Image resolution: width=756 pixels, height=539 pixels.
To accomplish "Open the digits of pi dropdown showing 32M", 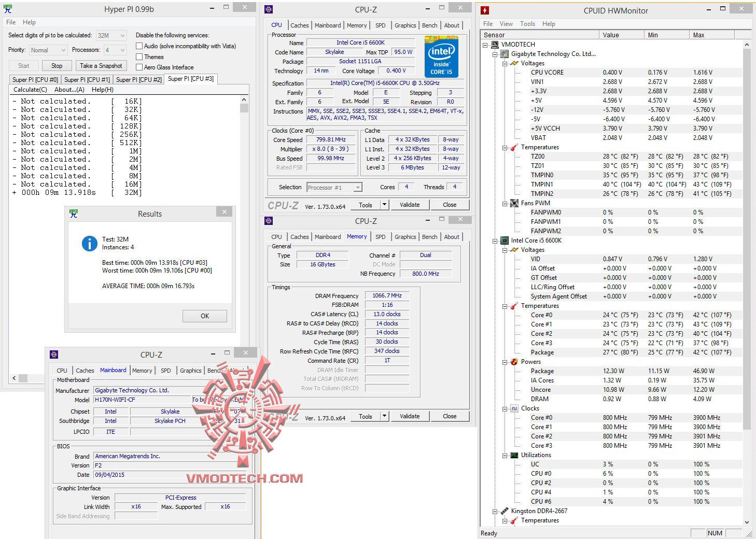I will [x=111, y=36].
